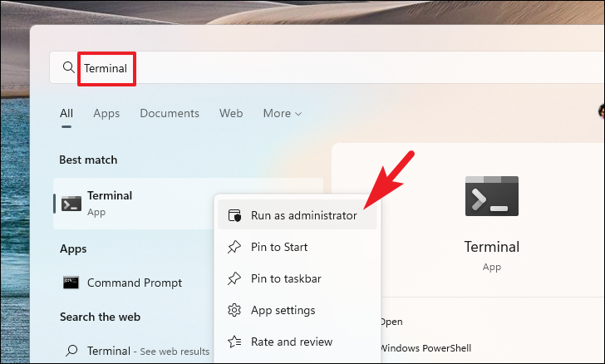Viewport: 605px width, 364px height.
Task: Click Open in the Terminal preview pane
Action: tap(391, 322)
